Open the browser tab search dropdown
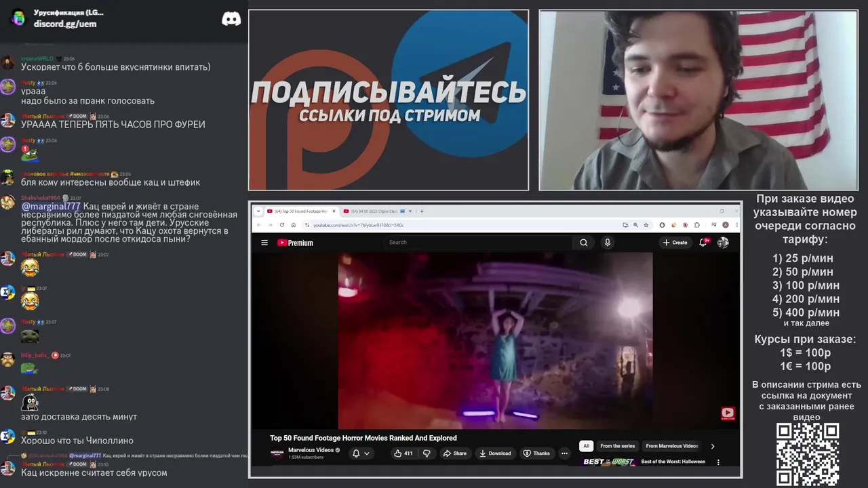 click(x=259, y=211)
